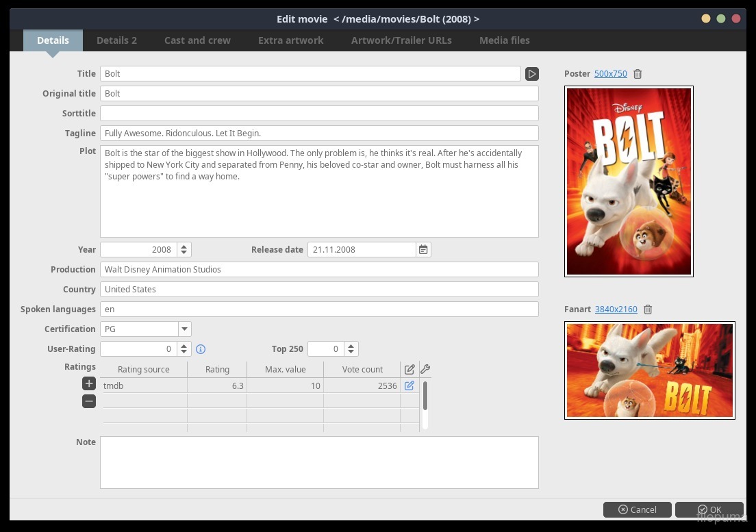The image size is (756, 532).
Task: Click the play button beside Title field
Action: 532,74
